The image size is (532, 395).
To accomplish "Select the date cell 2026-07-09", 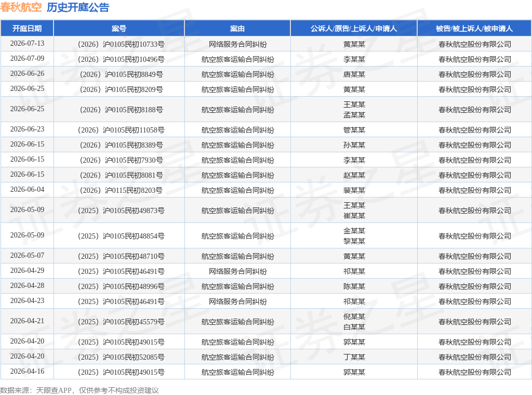I will [x=27, y=59].
